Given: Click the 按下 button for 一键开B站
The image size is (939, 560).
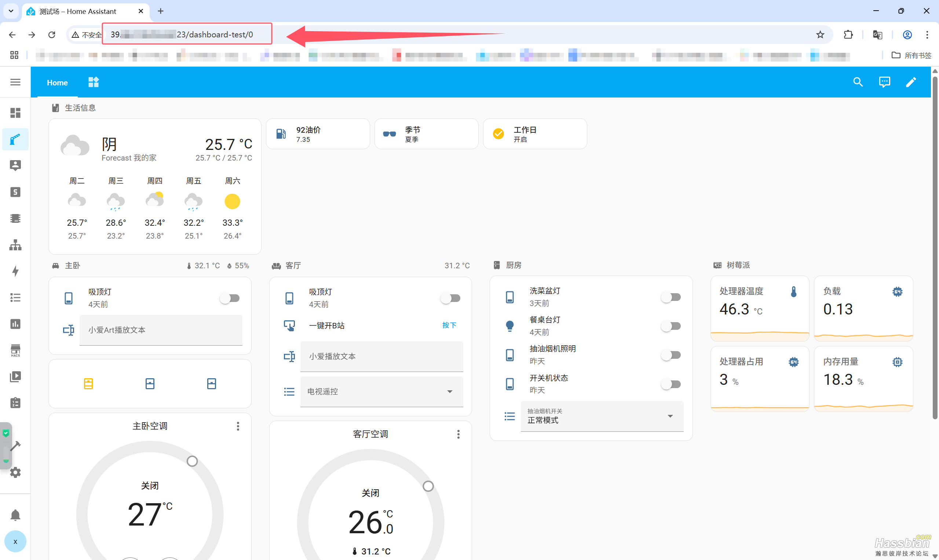Looking at the screenshot, I should point(449,325).
